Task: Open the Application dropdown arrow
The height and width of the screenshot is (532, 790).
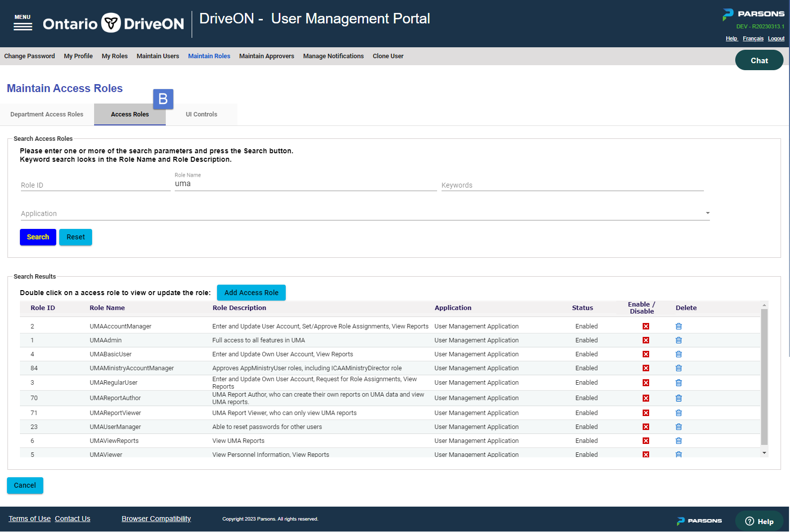Action: point(707,213)
